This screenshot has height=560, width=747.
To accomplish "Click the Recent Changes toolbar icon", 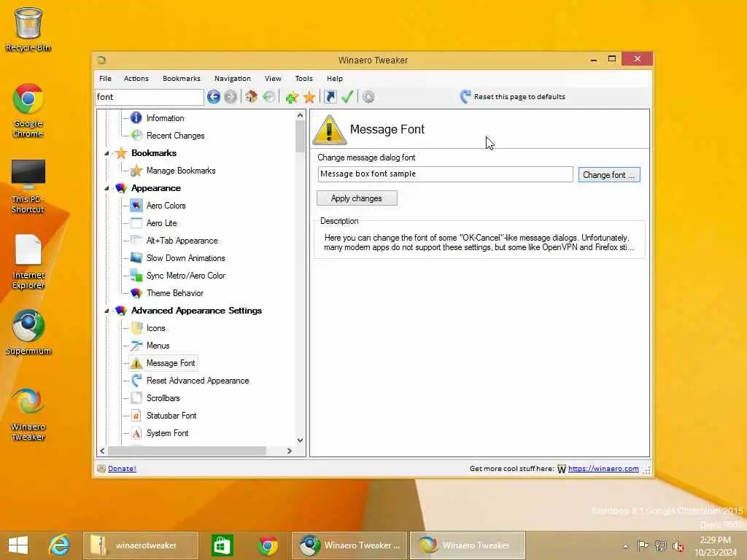I will point(269,97).
